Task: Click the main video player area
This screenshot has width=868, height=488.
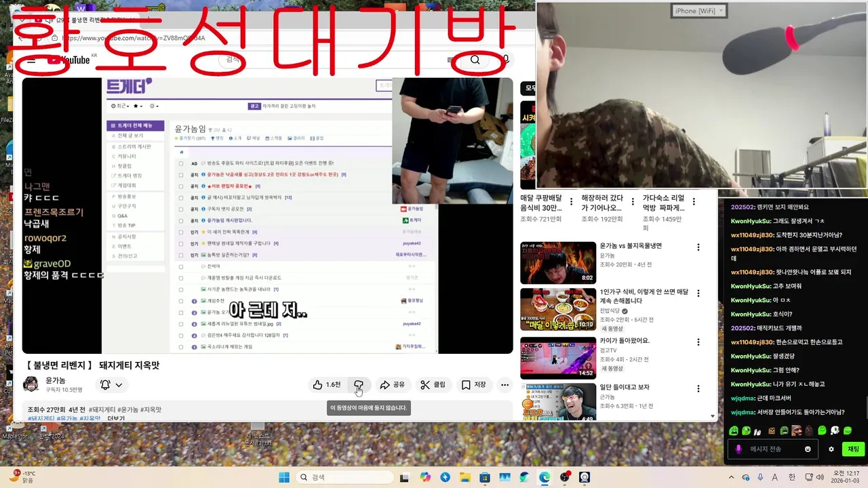Action: pyautogui.click(x=267, y=216)
